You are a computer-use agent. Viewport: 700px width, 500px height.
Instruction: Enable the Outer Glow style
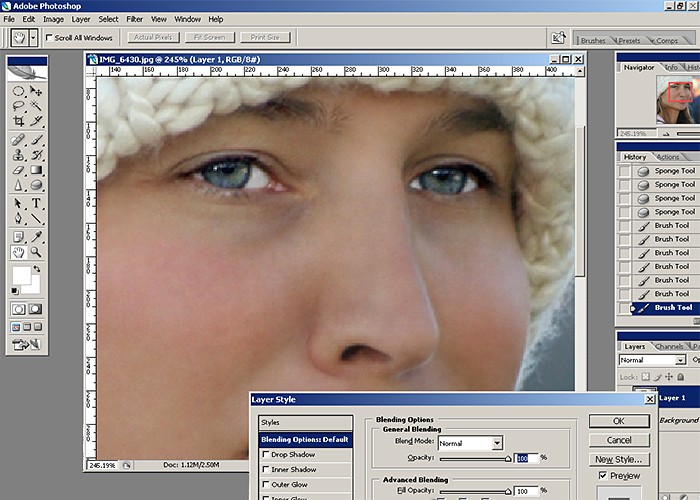pos(266,484)
